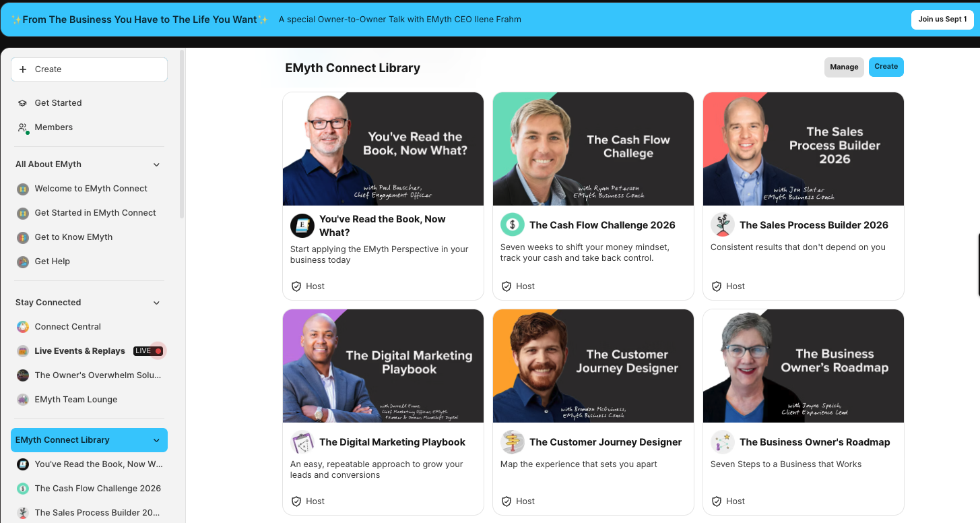Click the Manage button
This screenshot has height=523, width=980.
point(844,67)
